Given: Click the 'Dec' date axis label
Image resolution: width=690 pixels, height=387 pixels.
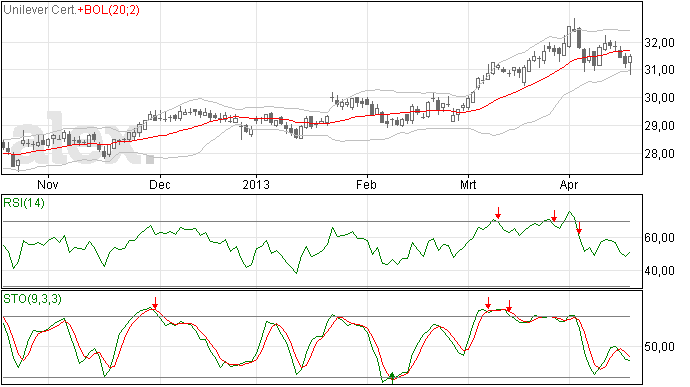Looking at the screenshot, I should click(160, 184).
